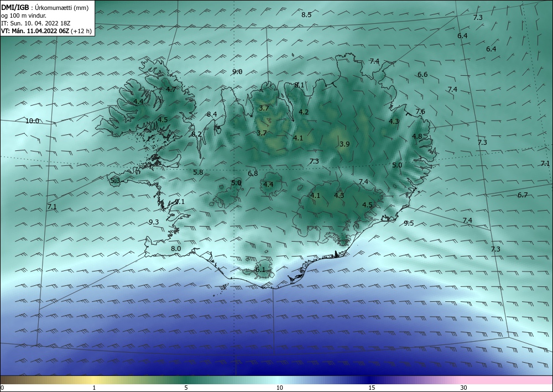This screenshot has height=392, width=553.
Task: Click the 4.7 value in the Westfjords
Action: [171, 90]
